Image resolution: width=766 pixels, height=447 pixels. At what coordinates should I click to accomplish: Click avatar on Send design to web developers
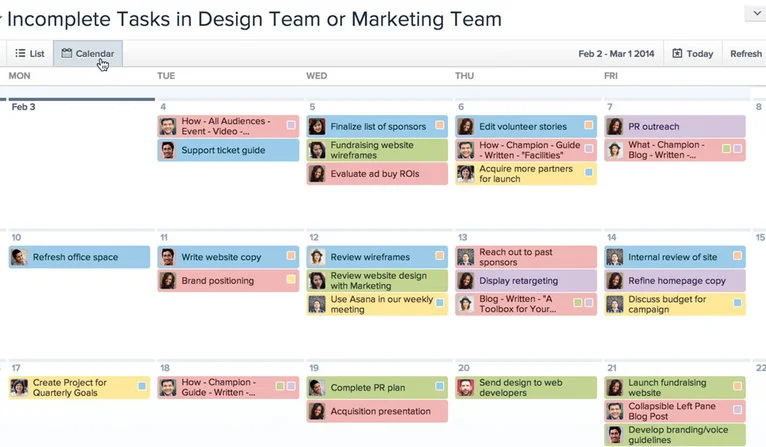pyautogui.click(x=466, y=387)
